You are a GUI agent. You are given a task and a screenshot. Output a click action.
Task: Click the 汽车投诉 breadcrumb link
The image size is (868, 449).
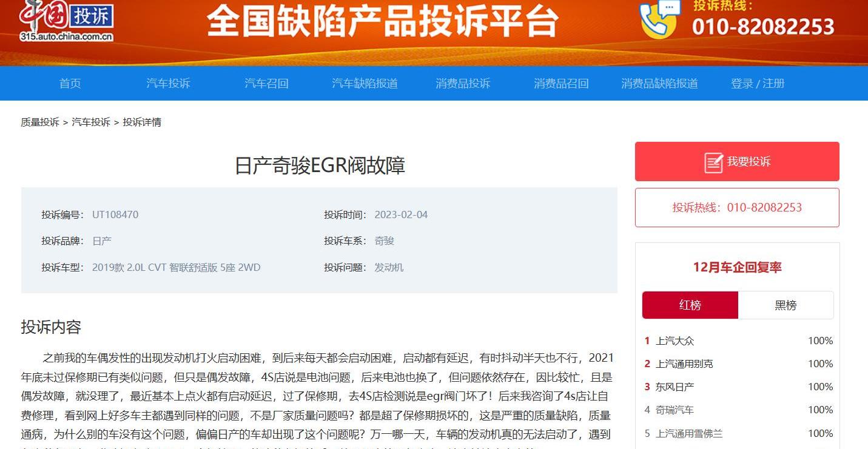tap(91, 122)
